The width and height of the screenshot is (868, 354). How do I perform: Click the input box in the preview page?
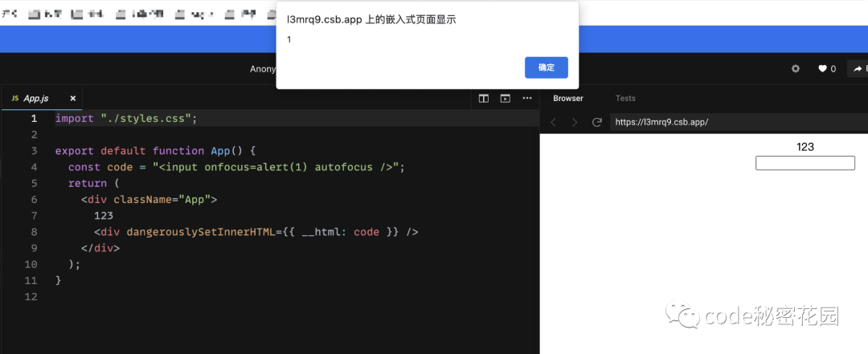(805, 163)
